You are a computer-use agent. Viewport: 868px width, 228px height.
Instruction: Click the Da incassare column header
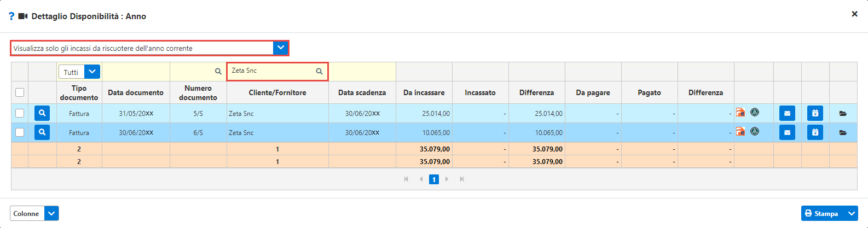(424, 92)
